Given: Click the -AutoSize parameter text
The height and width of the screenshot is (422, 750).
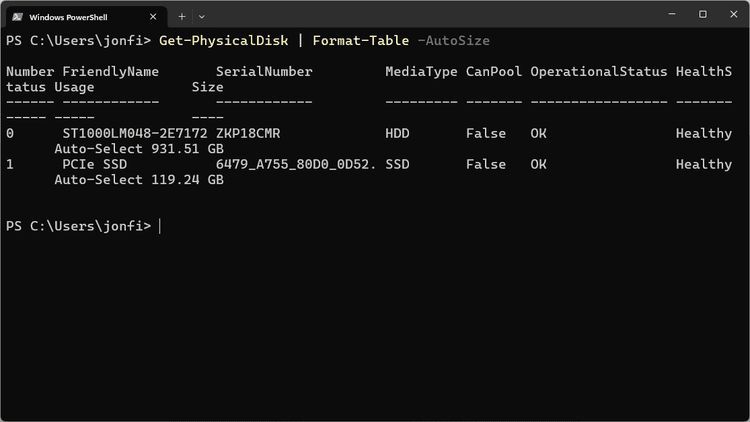Looking at the screenshot, I should tap(453, 41).
